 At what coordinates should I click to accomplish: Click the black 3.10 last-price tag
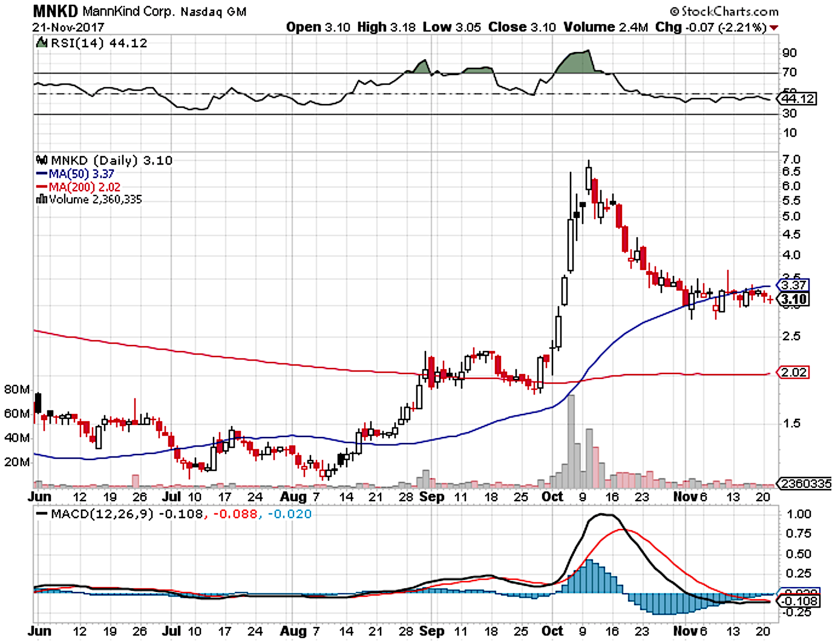click(x=793, y=299)
